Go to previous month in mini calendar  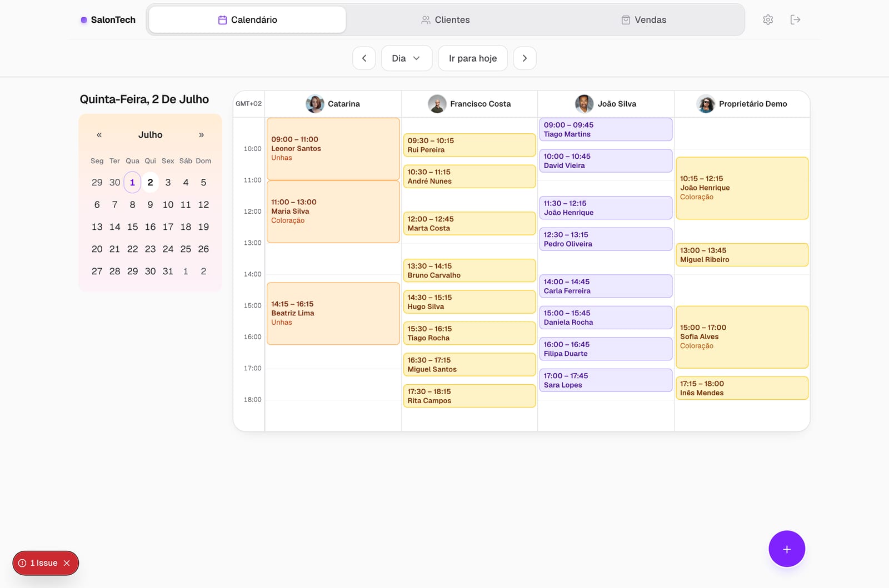(x=99, y=135)
